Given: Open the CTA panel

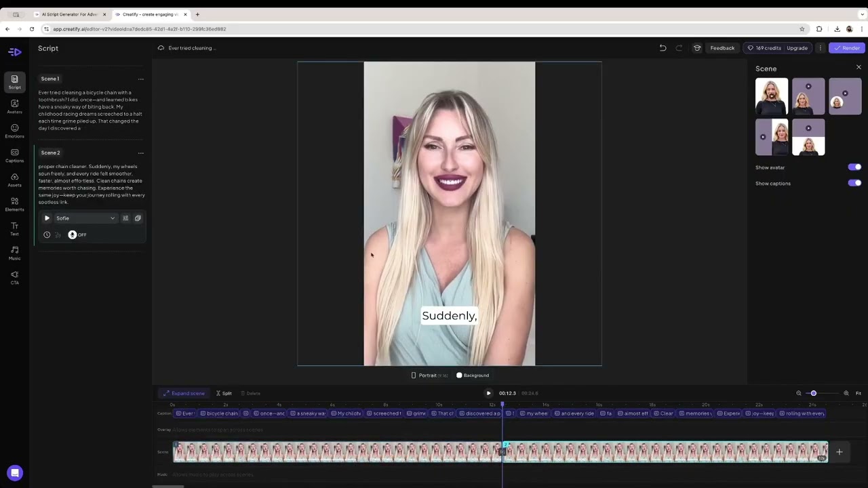Looking at the screenshot, I should click(14, 277).
